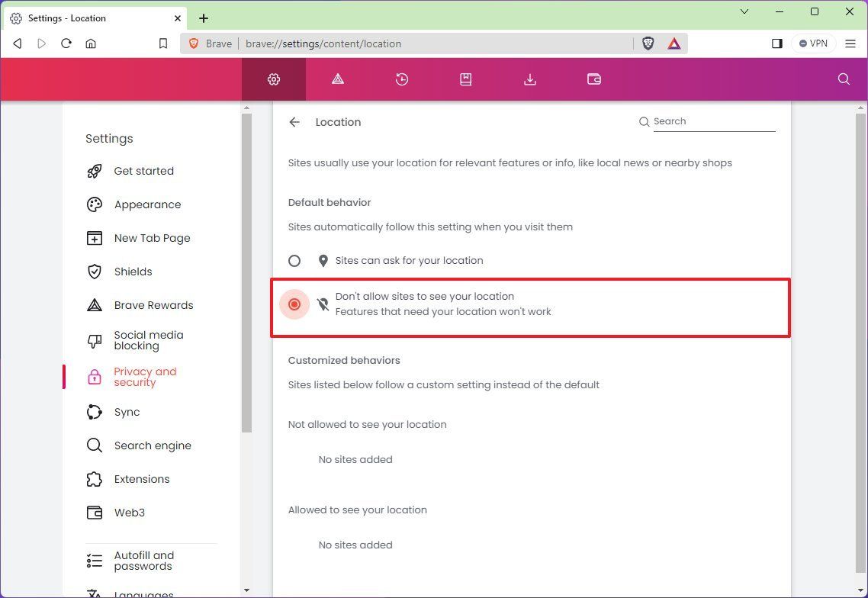Select the 'Settings - Location' browser tab

[x=92, y=18]
